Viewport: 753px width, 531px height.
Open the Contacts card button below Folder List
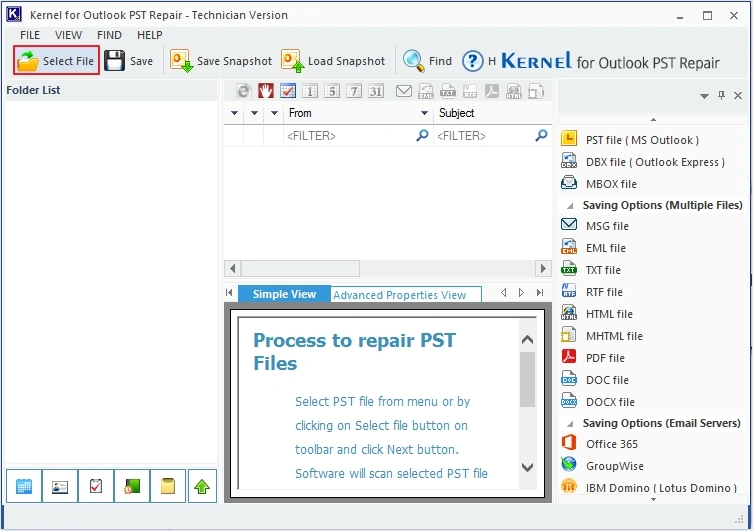click(60, 486)
